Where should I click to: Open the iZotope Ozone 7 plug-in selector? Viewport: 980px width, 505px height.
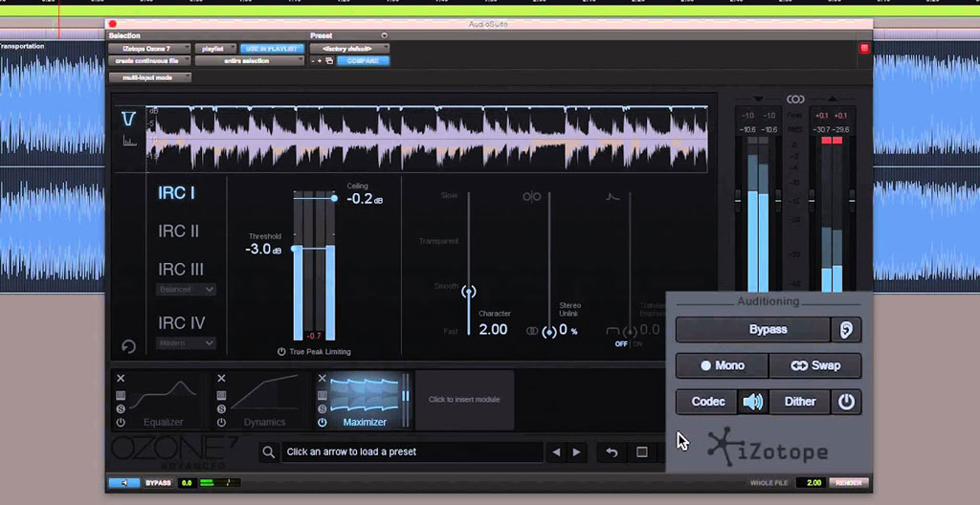pyautogui.click(x=150, y=48)
